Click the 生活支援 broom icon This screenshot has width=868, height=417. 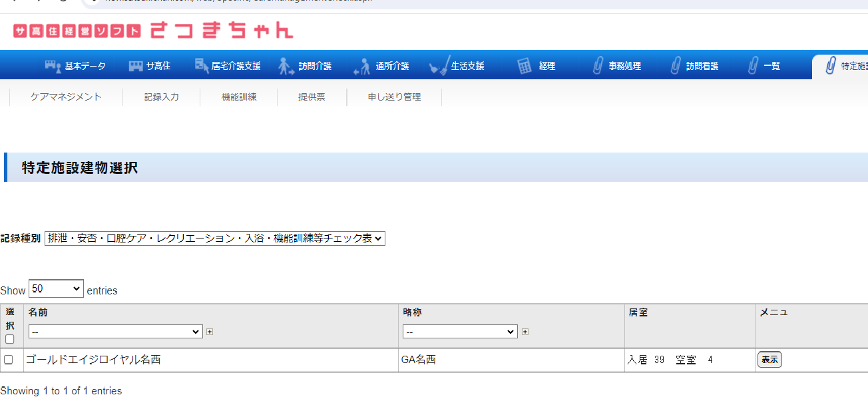(439, 65)
